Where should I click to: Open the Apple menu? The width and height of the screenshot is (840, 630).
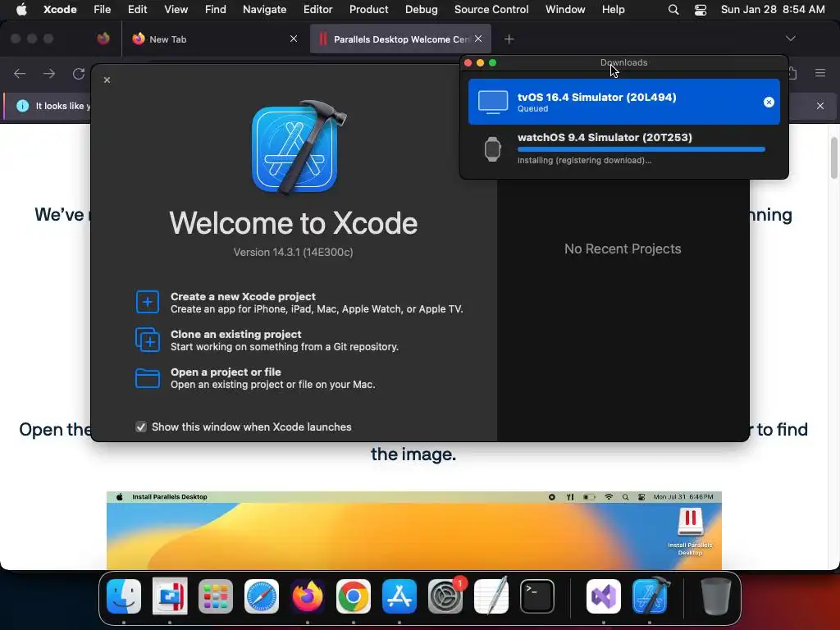(21, 9)
